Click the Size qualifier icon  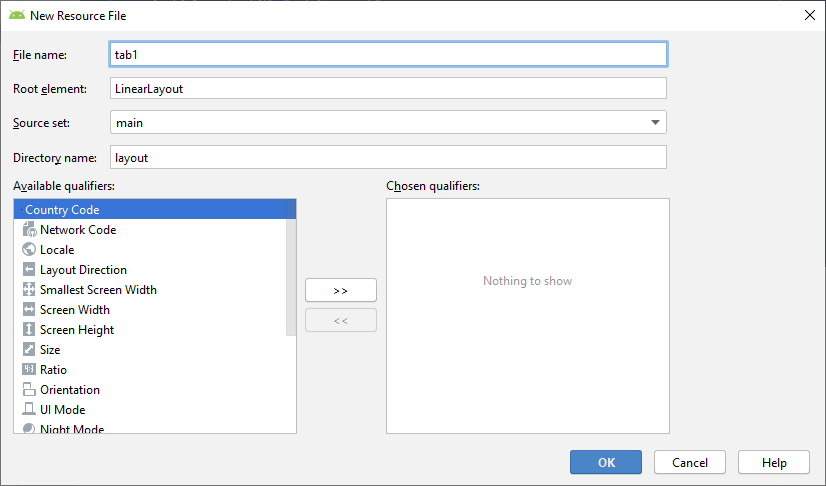pyautogui.click(x=29, y=350)
